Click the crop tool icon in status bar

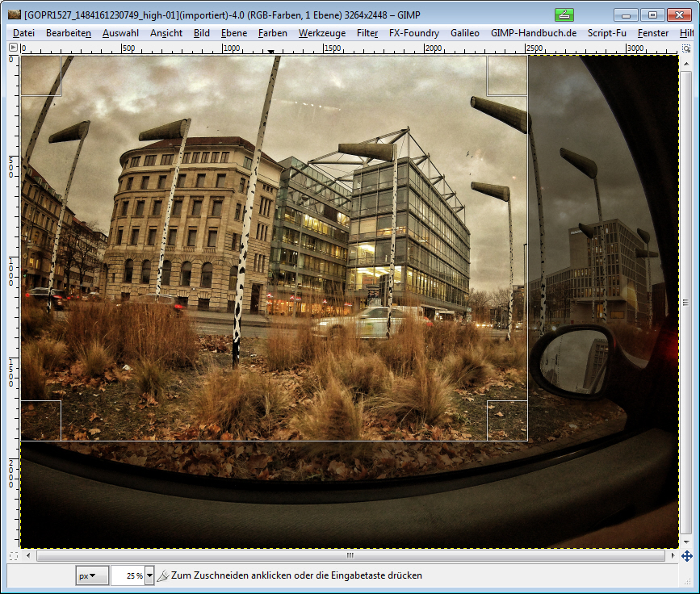pos(162,575)
